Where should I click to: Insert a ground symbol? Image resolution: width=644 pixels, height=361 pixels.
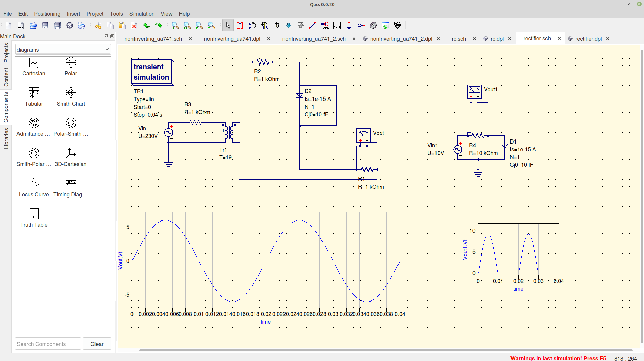tap(349, 25)
